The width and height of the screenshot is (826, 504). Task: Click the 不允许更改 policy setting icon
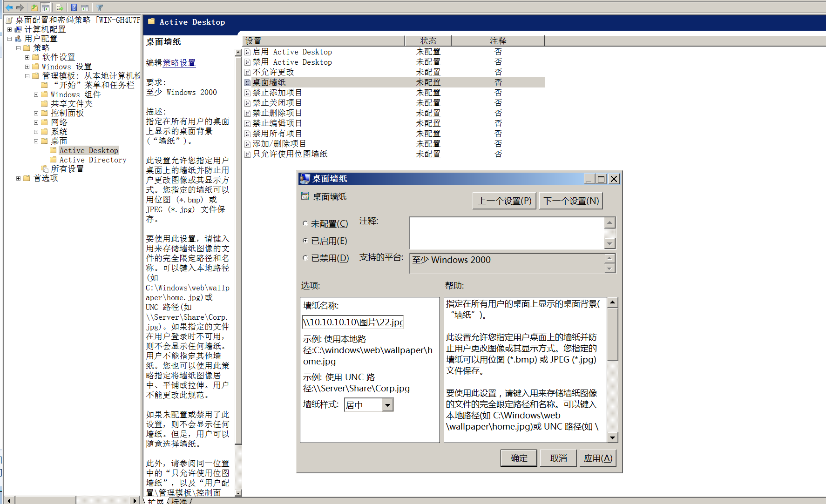tap(248, 73)
